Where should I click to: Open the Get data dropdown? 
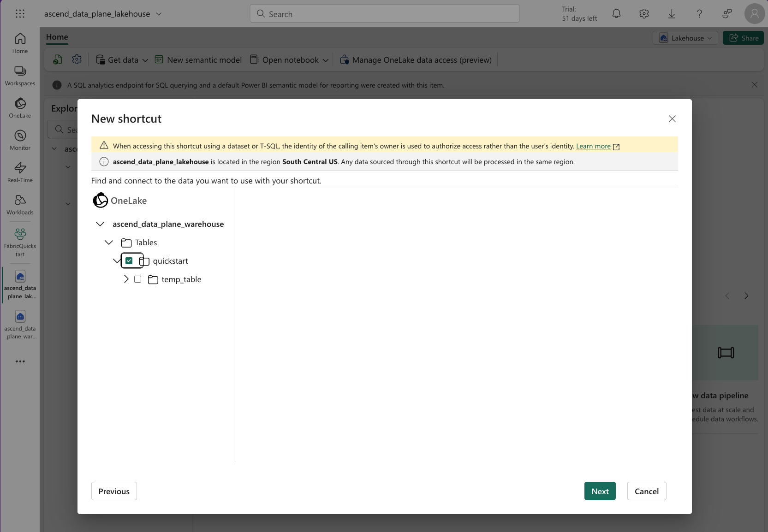[x=122, y=60]
